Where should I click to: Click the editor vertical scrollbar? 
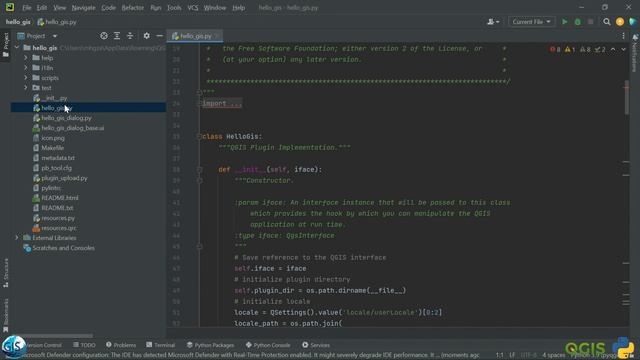coord(627,98)
